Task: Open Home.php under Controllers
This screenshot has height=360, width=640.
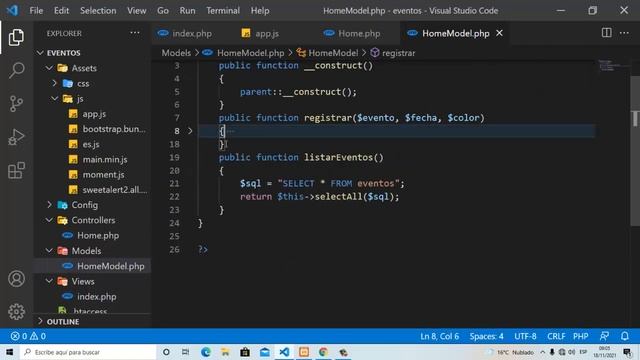Action: pyautogui.click(x=98, y=236)
